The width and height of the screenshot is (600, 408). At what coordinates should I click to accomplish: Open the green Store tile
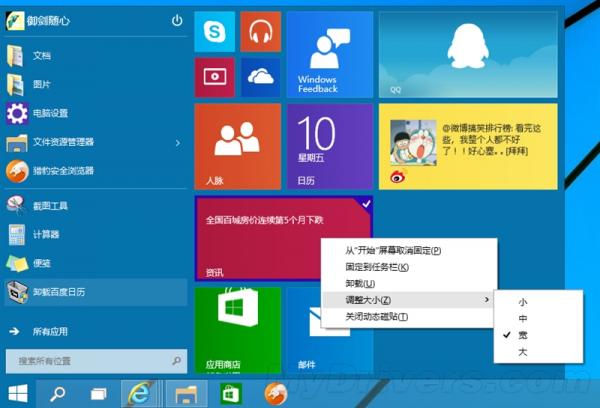pos(236,328)
